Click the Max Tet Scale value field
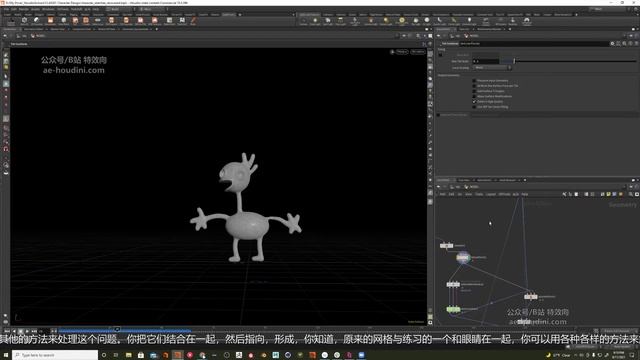 pos(486,61)
